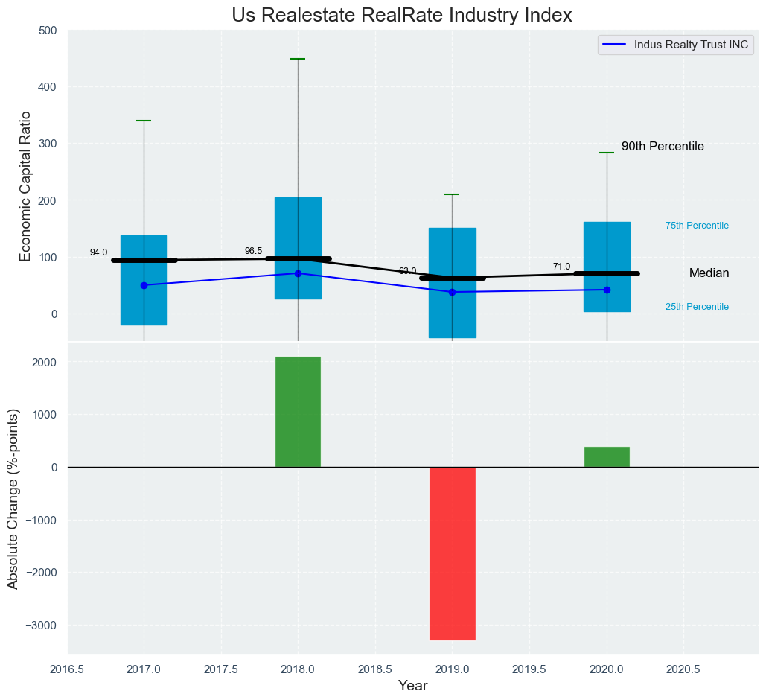Click the '75th Percentile' annotation
This screenshot has width=766, height=700.
click(697, 226)
